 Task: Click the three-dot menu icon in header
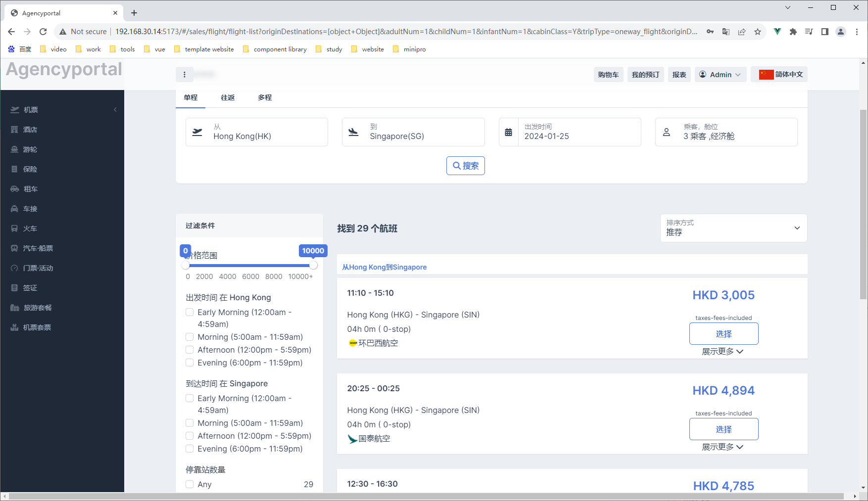coord(185,75)
